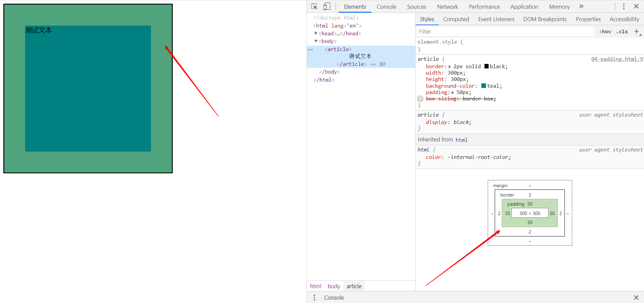Open the black border color swatch

(x=486, y=66)
